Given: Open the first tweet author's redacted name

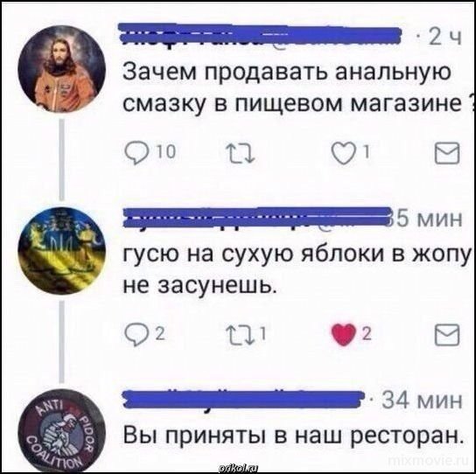Looking at the screenshot, I should pos(260,36).
